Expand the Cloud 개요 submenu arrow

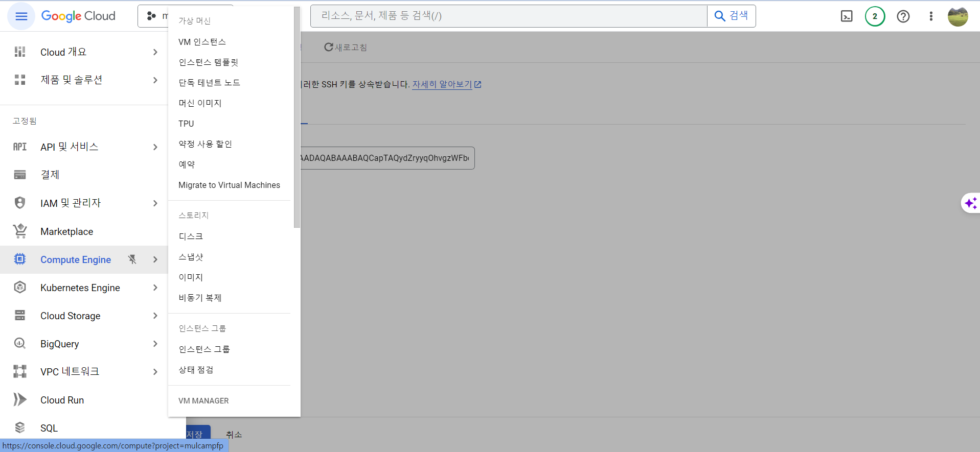coord(155,52)
